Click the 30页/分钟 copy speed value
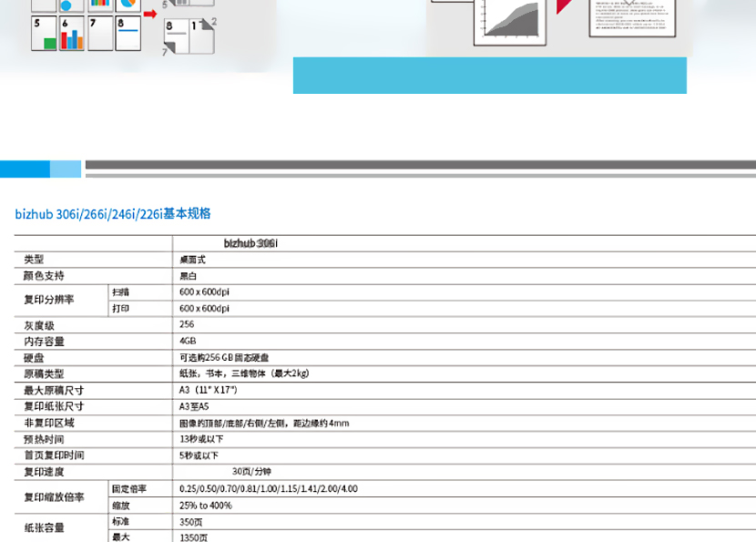The width and height of the screenshot is (756, 542). tap(251, 472)
